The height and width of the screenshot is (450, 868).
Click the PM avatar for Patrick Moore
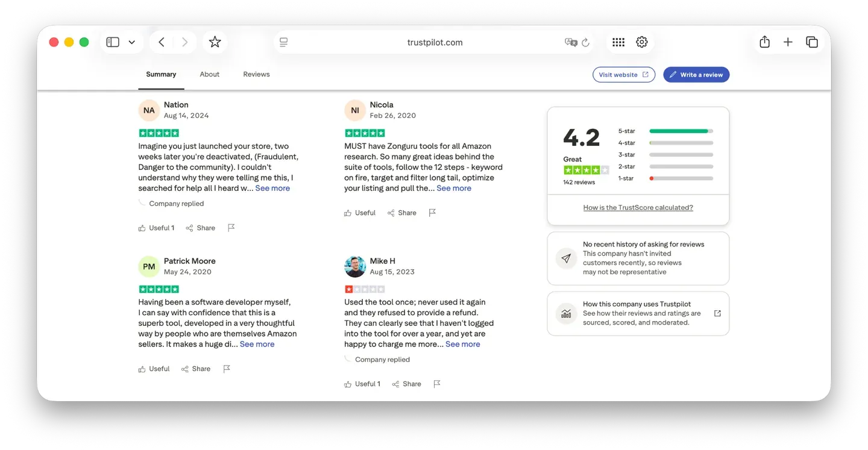(x=149, y=266)
